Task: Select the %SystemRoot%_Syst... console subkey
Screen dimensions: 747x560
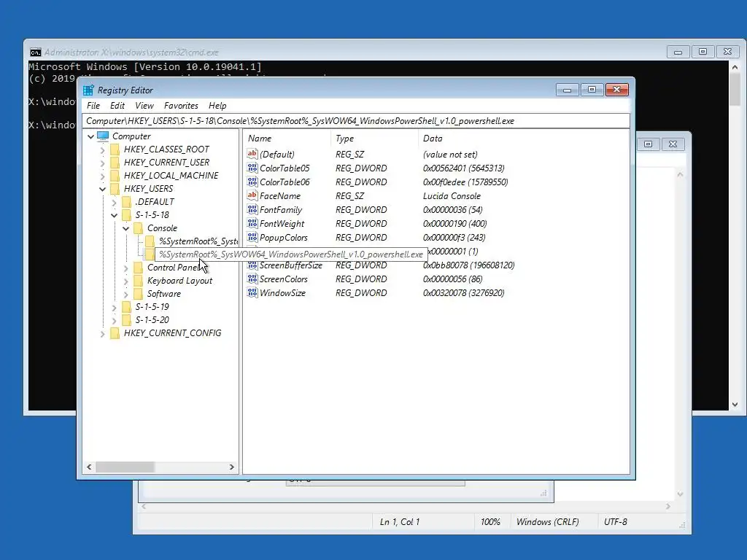Action: point(198,241)
